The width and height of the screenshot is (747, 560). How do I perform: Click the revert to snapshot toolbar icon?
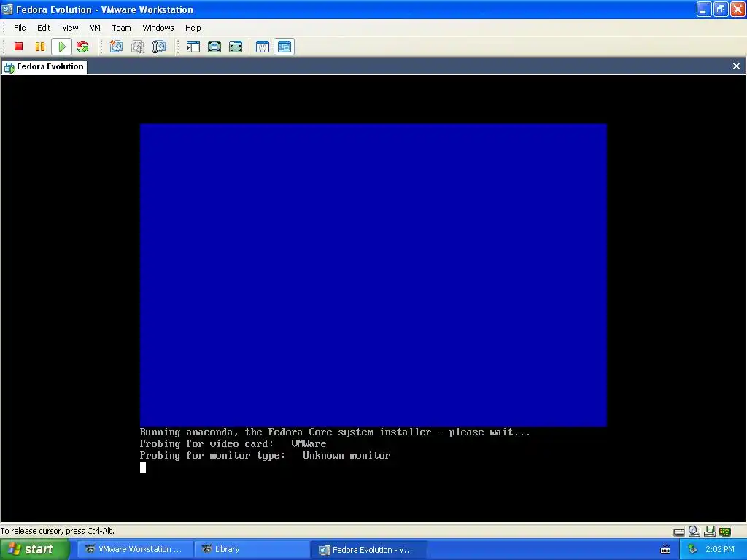138,47
